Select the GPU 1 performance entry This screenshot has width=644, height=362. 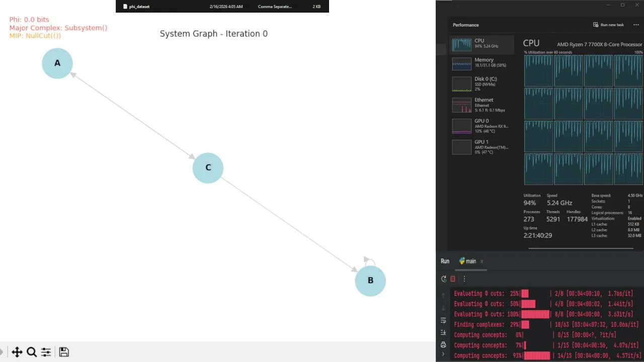coord(482,146)
